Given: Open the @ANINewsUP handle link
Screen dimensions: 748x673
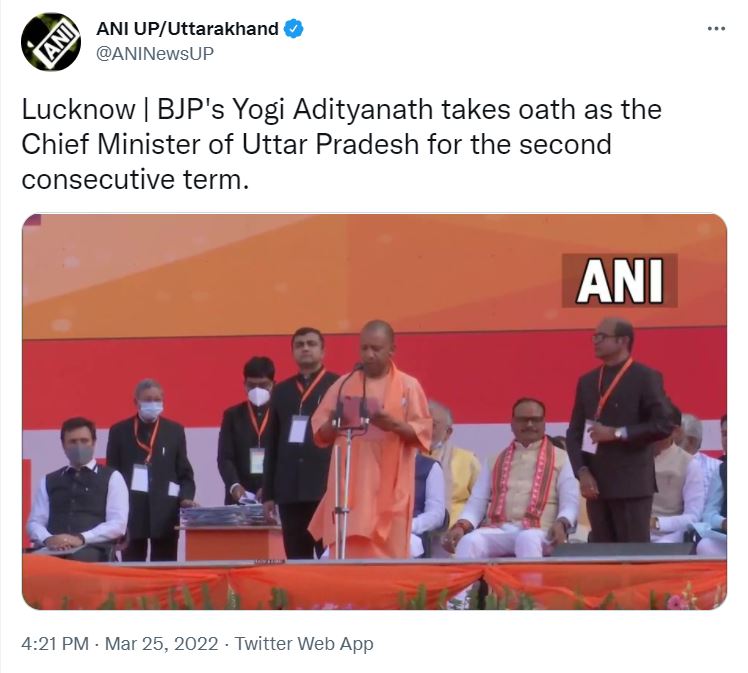Looking at the screenshot, I should click(155, 53).
